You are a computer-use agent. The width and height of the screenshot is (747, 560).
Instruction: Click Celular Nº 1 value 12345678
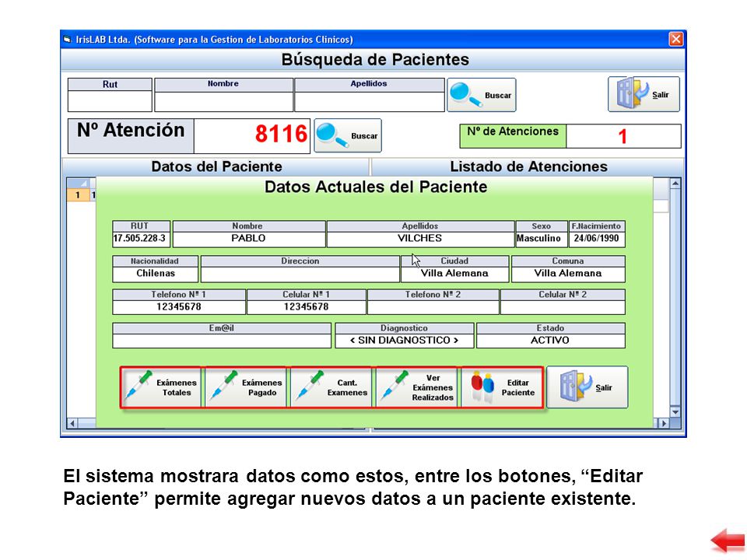click(x=307, y=307)
